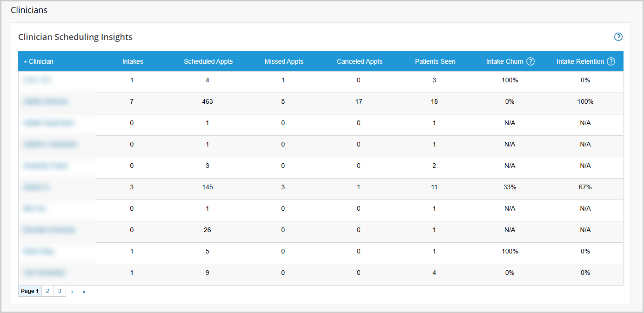
Task: Advance to next page with single arrow
Action: pyautogui.click(x=72, y=291)
